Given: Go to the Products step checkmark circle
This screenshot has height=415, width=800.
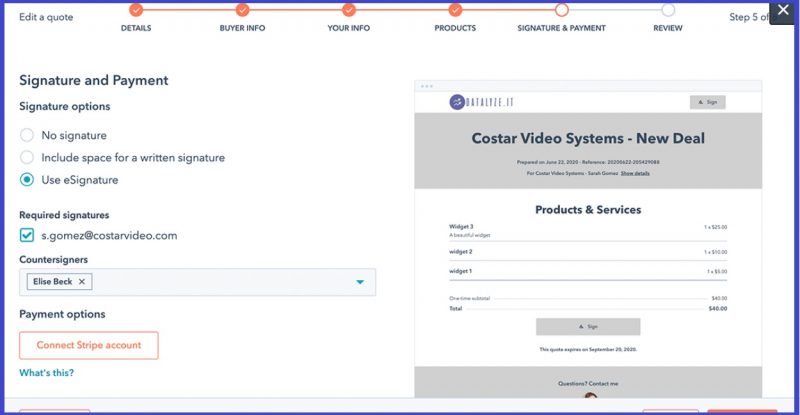Looking at the screenshot, I should [x=455, y=10].
